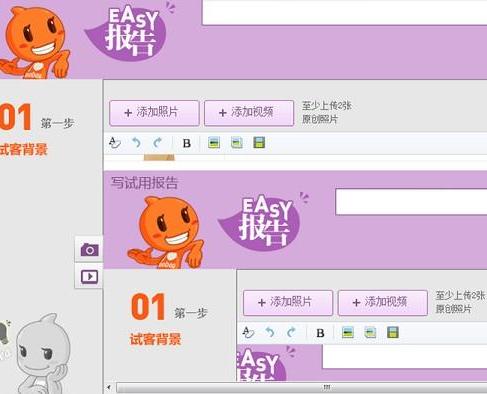This screenshot has height=394, width=487.
Task: Clear formatting icon in upper toolbar
Action: [x=115, y=143]
